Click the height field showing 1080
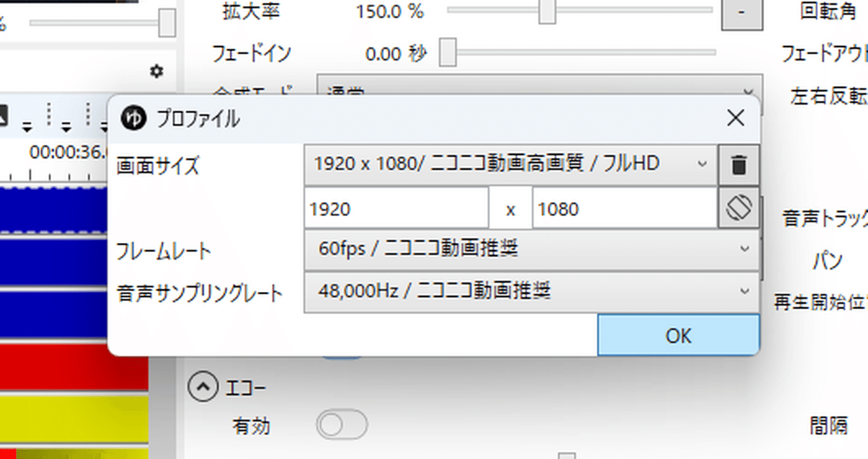 coord(625,208)
